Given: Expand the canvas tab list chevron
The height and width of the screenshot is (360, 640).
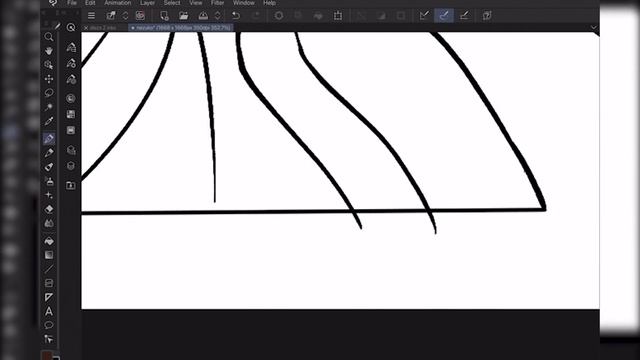Looking at the screenshot, I should point(593,27).
